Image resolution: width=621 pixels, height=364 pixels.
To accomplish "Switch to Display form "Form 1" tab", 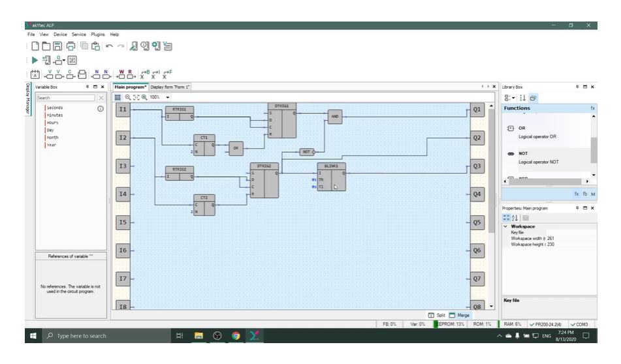I will coord(170,87).
